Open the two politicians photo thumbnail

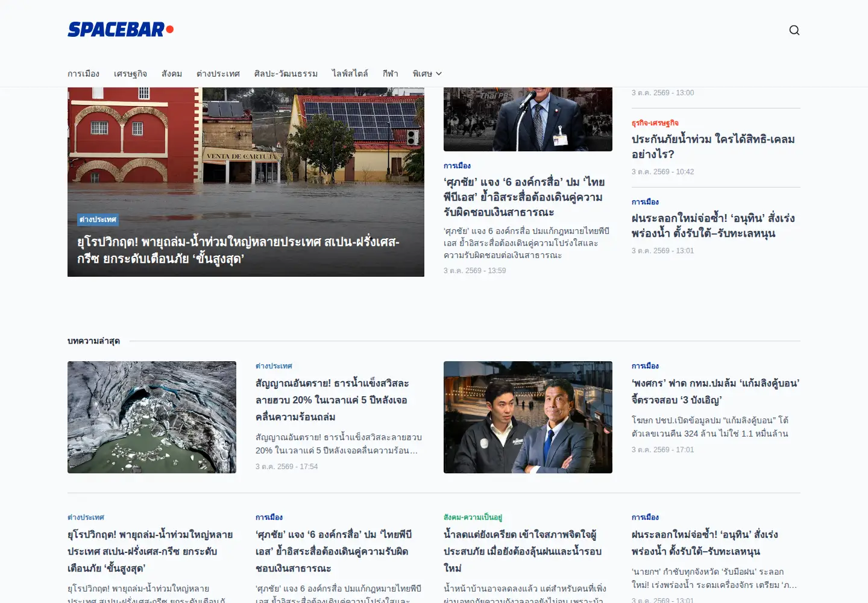[x=528, y=417]
